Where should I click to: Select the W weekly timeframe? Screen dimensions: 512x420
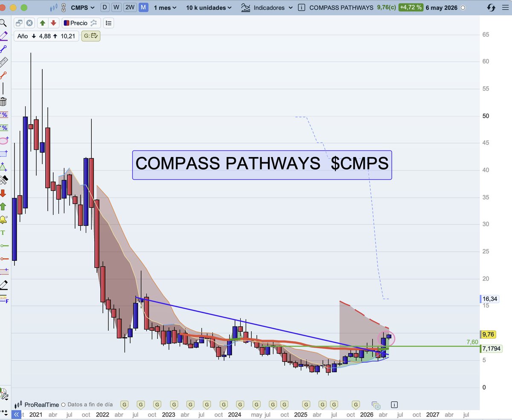click(116, 8)
